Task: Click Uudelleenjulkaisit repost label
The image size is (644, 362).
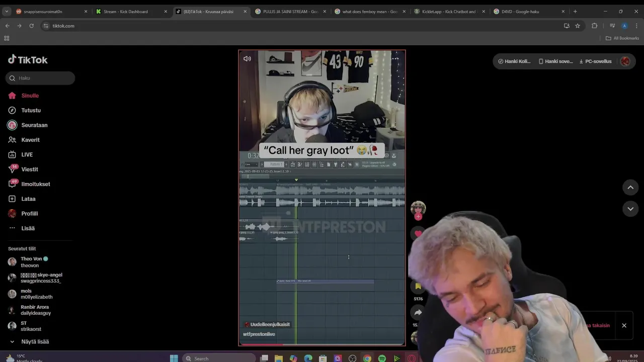Action: point(267,324)
